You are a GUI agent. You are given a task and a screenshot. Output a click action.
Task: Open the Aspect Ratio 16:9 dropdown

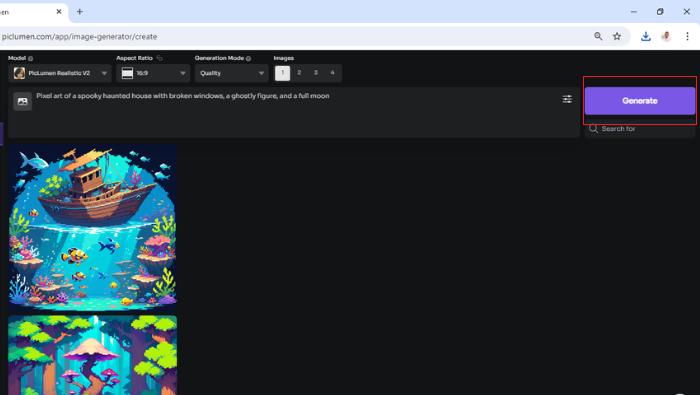(x=153, y=73)
